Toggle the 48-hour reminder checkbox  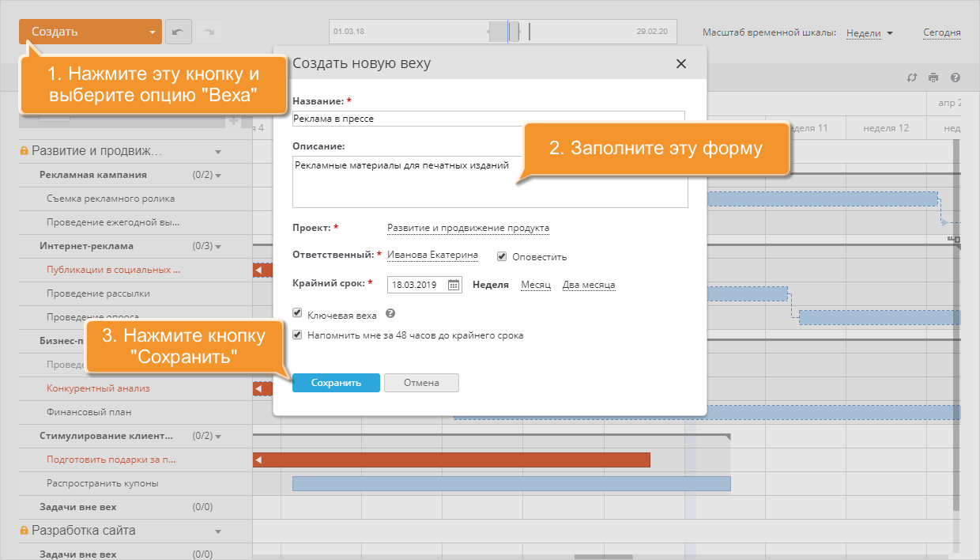coord(297,335)
